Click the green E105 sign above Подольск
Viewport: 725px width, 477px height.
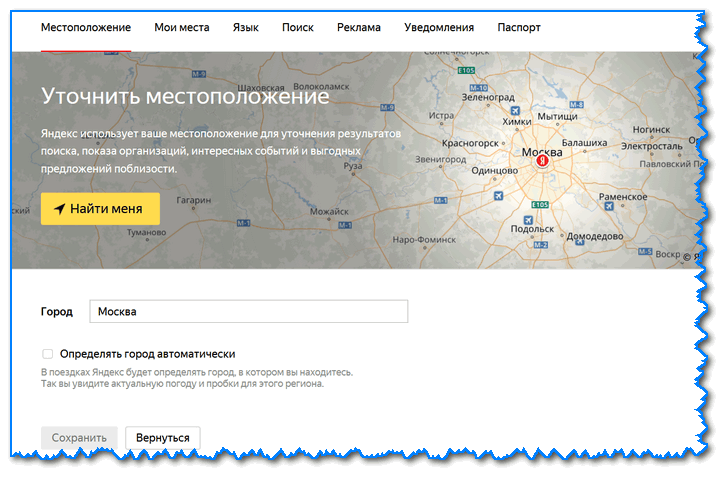[x=540, y=205]
